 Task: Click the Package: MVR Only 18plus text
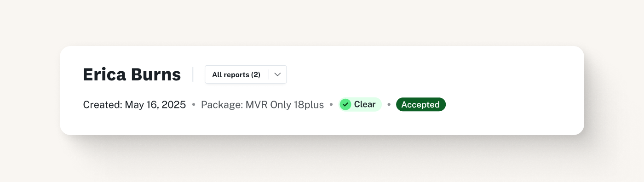[262, 104]
